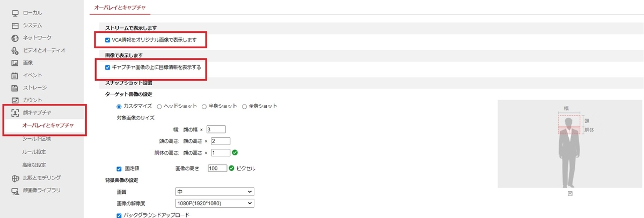
Task: Click the 画像 picture icon in sidebar
Action: 15,63
